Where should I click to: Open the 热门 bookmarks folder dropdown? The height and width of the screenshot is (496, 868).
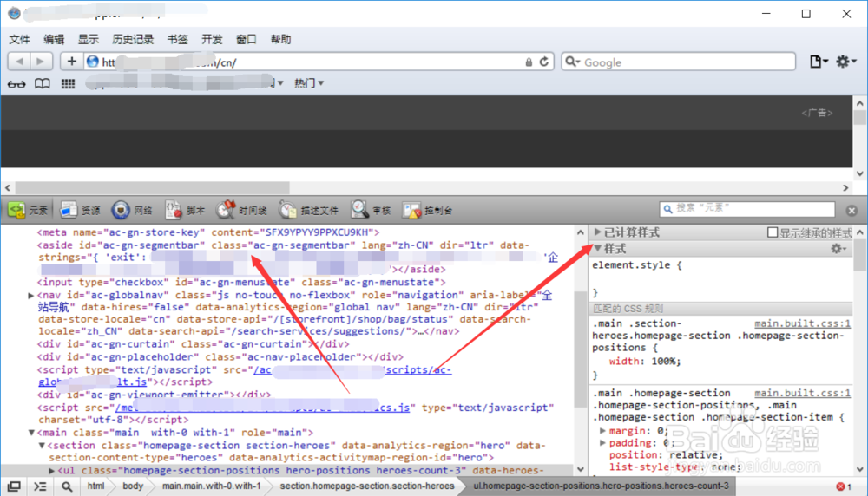(x=309, y=83)
